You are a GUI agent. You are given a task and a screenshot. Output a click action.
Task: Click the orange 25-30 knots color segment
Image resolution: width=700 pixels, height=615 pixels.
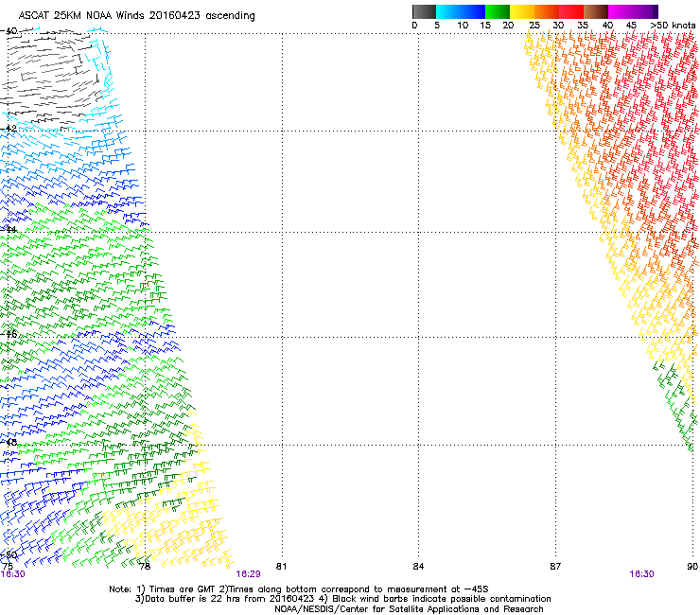547,11
